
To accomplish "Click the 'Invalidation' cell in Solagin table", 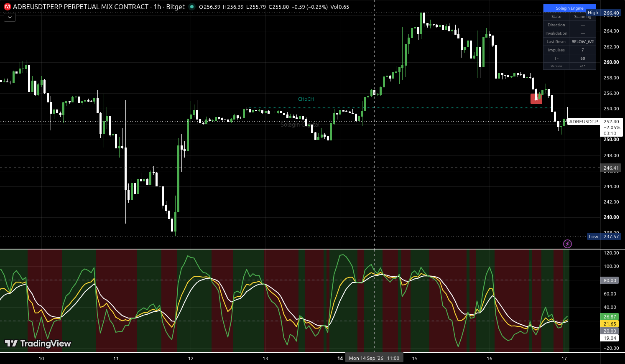I will click(x=556, y=33).
